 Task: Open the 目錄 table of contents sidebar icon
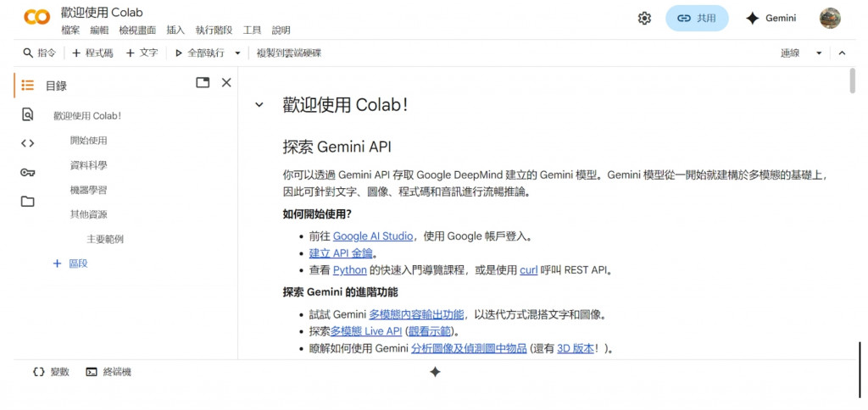(x=28, y=86)
